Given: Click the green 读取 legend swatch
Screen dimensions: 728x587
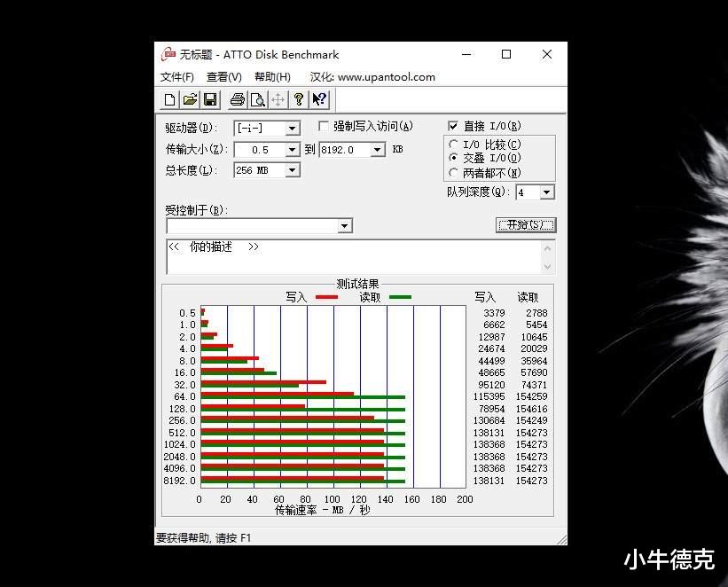Looking at the screenshot, I should point(400,297).
